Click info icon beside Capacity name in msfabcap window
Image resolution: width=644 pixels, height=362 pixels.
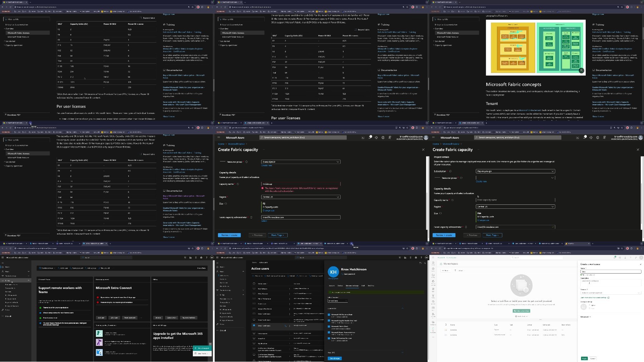click(x=238, y=184)
